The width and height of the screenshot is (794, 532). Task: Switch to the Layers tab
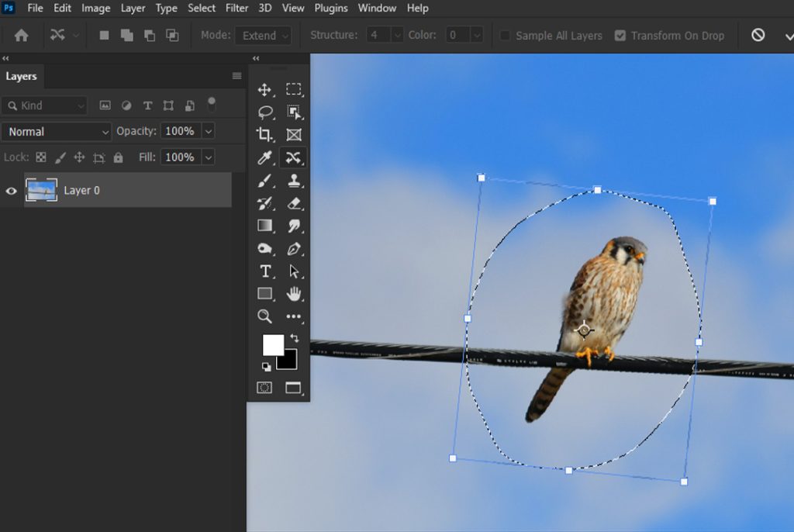tap(21, 77)
